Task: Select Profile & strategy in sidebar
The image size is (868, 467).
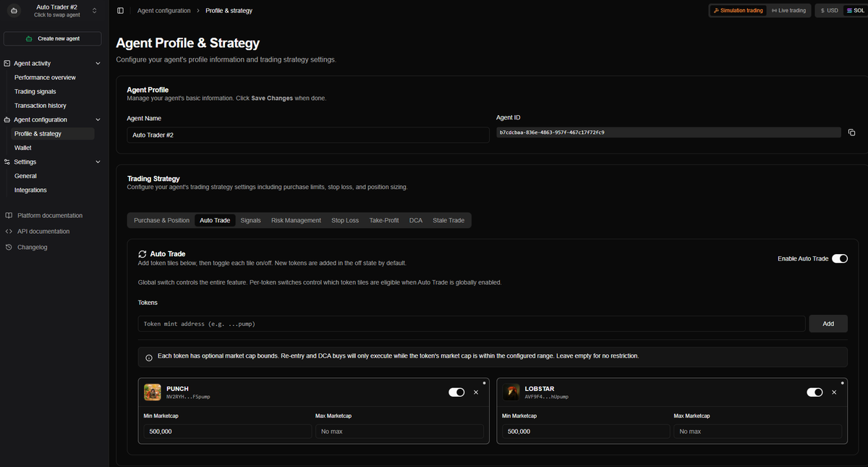Action: click(53, 134)
